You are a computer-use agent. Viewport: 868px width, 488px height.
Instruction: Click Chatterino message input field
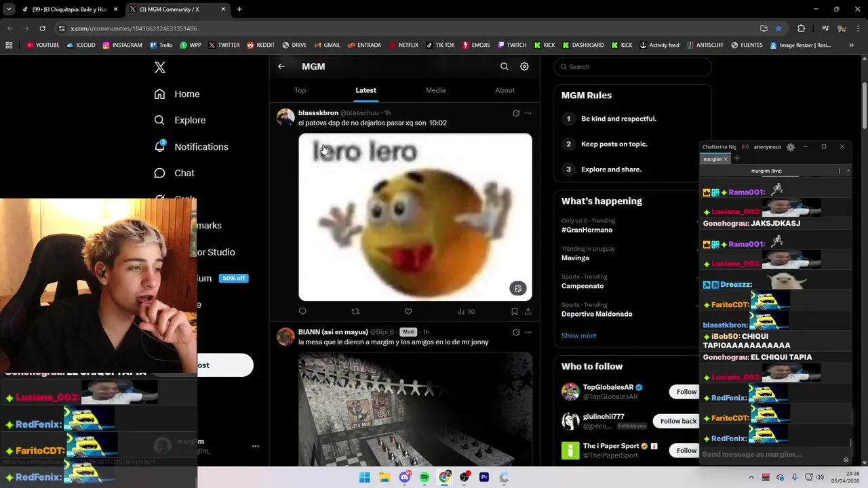[x=770, y=454]
